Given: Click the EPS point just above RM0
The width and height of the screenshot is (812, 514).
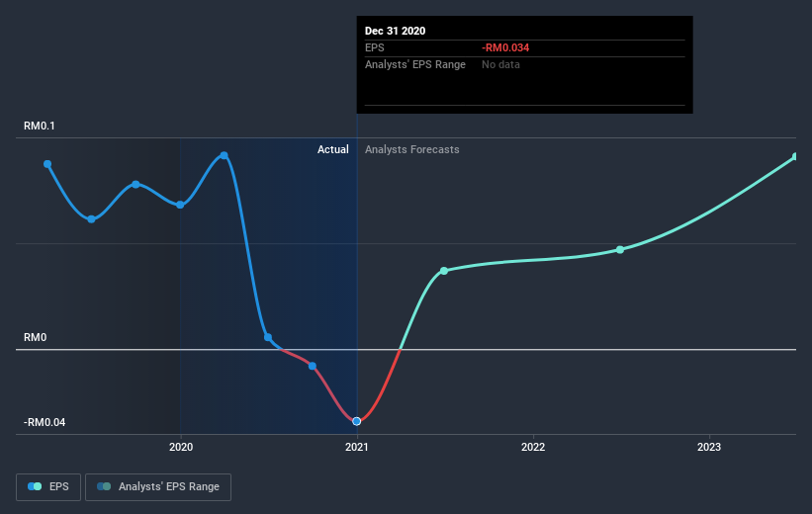Looking at the screenshot, I should click(x=268, y=337).
